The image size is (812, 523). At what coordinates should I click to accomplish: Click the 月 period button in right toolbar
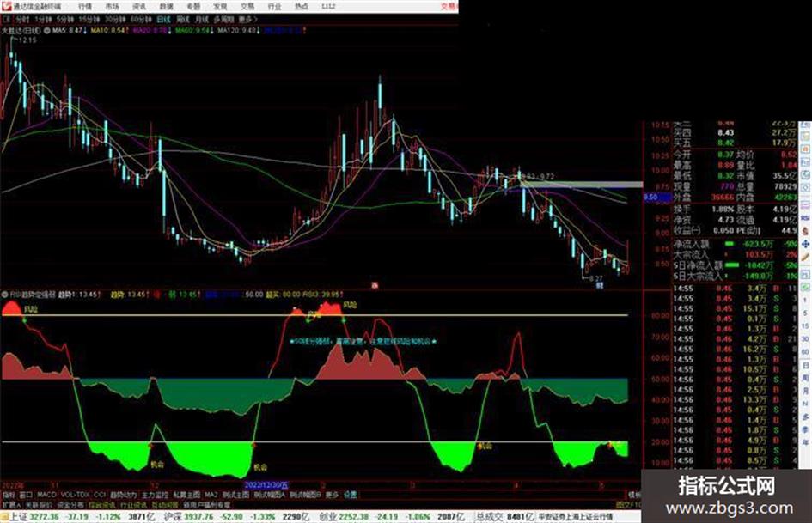[x=805, y=391]
